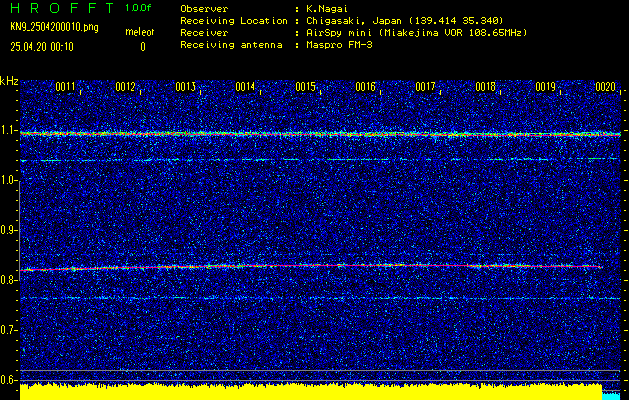The width and height of the screenshot is (629, 400).
Task: Click the red signal trace above 0.8 kHz
Action: (x=311, y=267)
